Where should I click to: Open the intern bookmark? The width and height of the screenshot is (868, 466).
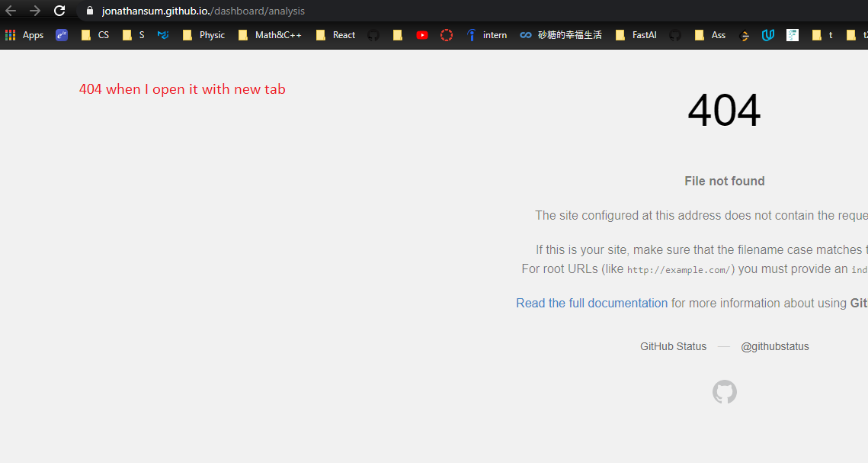coord(487,35)
